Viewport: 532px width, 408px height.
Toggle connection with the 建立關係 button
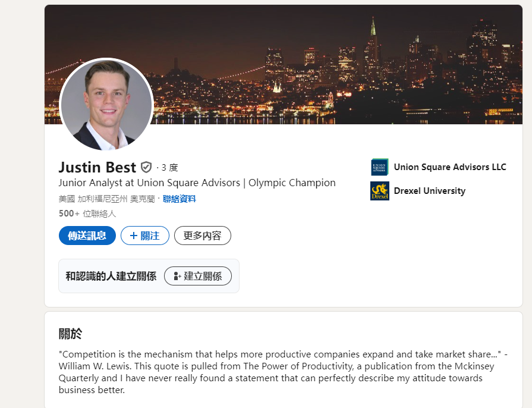[198, 275]
